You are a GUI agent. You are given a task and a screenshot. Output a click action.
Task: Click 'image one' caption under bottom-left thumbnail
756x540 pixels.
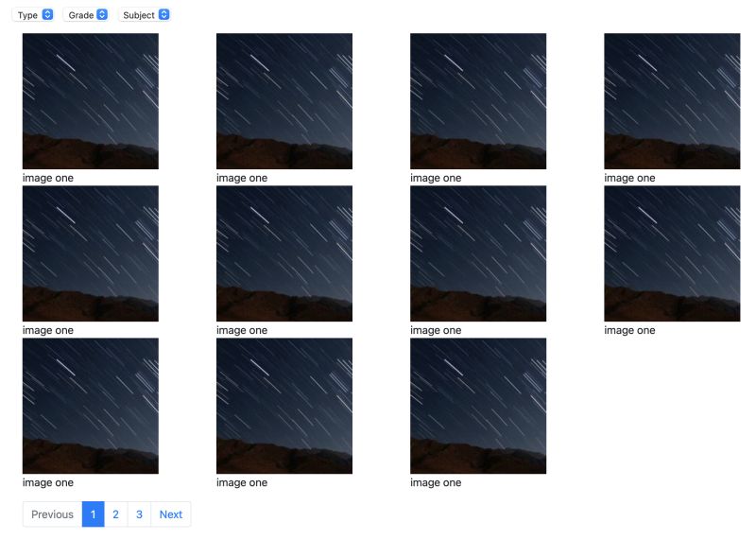[48, 482]
